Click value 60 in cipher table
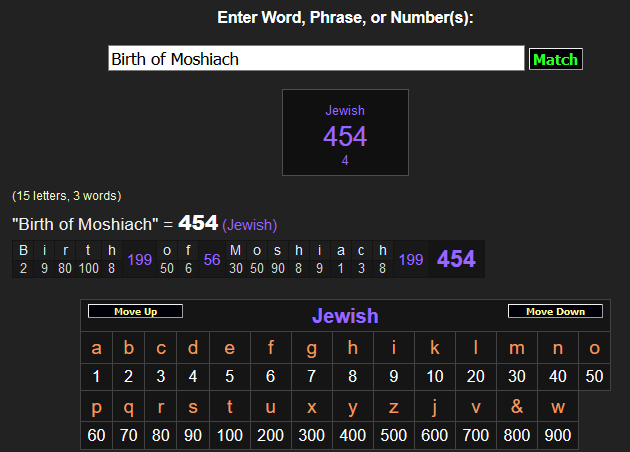The width and height of the screenshot is (630, 452). pos(96,435)
